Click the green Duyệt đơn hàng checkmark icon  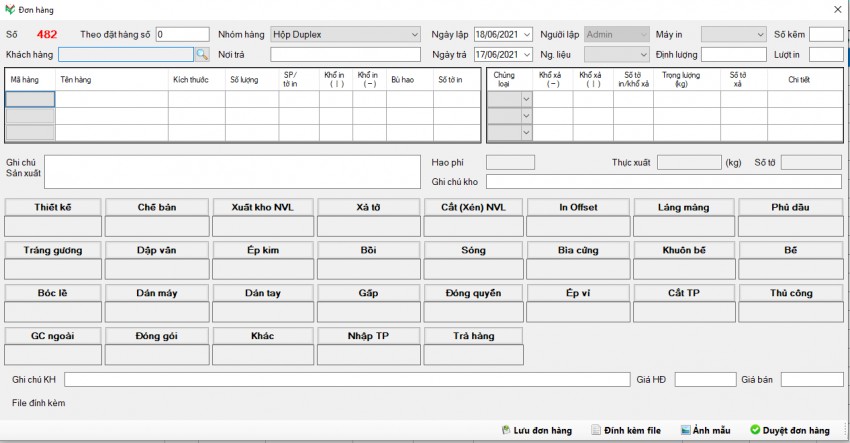pos(755,430)
